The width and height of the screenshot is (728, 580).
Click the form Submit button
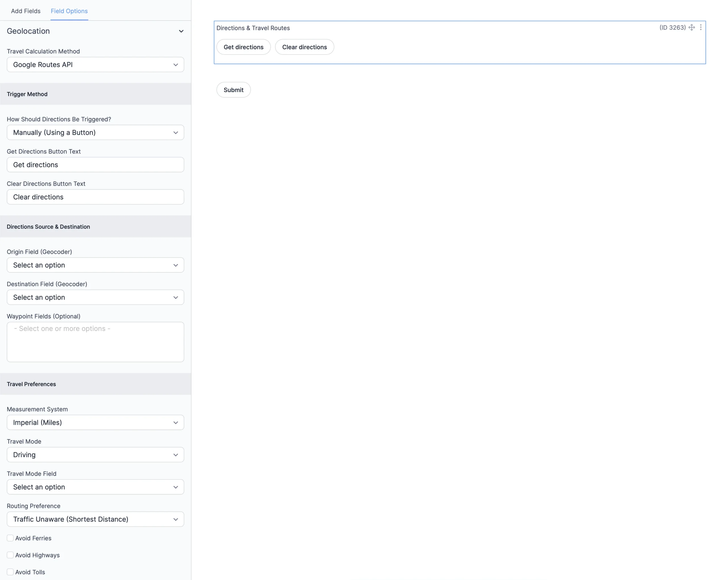(x=233, y=90)
